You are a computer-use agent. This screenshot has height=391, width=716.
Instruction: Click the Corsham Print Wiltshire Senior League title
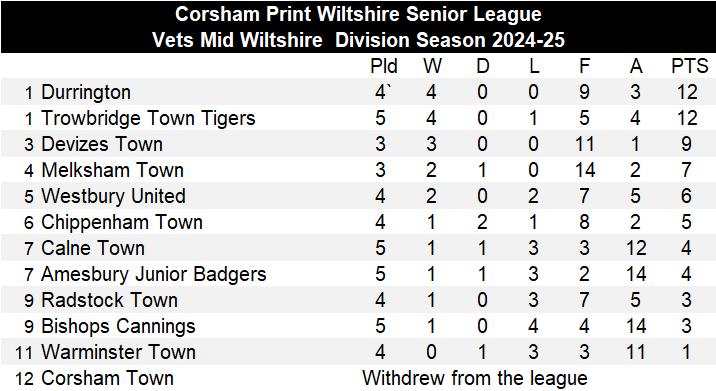coord(358,14)
